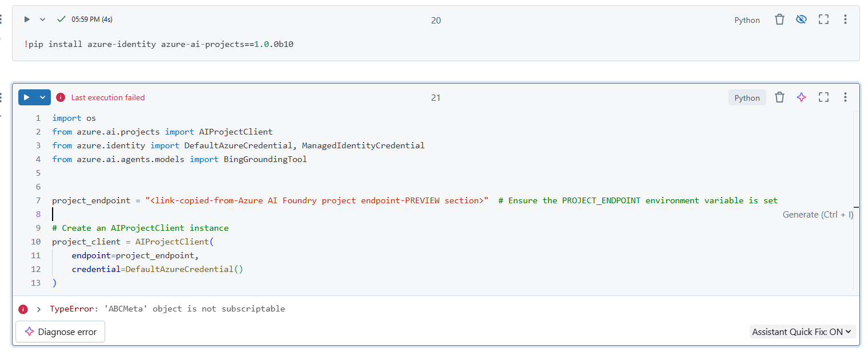The image size is (868, 355).
Task: Run cell 20 using its play icon
Action: [27, 19]
